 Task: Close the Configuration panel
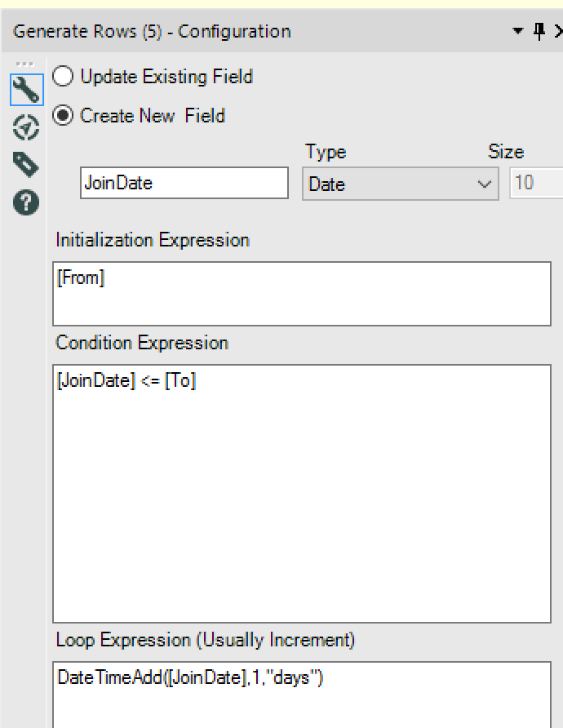pyautogui.click(x=558, y=31)
